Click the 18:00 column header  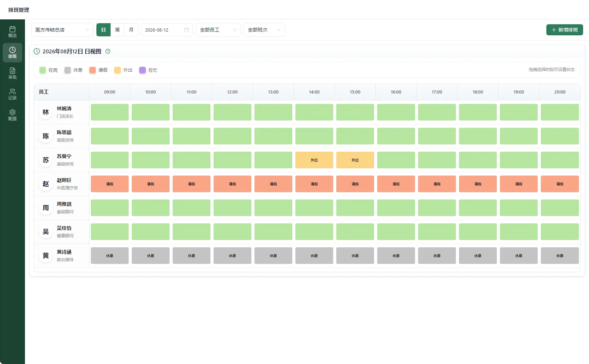tap(478, 92)
